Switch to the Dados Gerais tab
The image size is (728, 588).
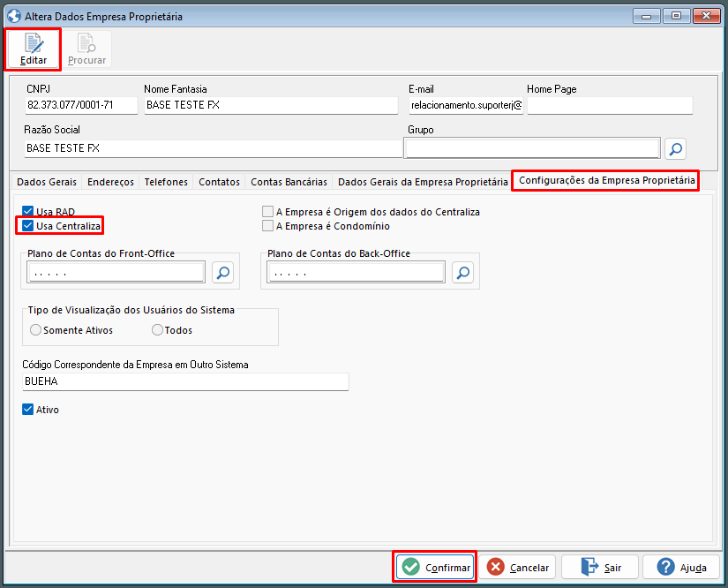pyautogui.click(x=47, y=182)
